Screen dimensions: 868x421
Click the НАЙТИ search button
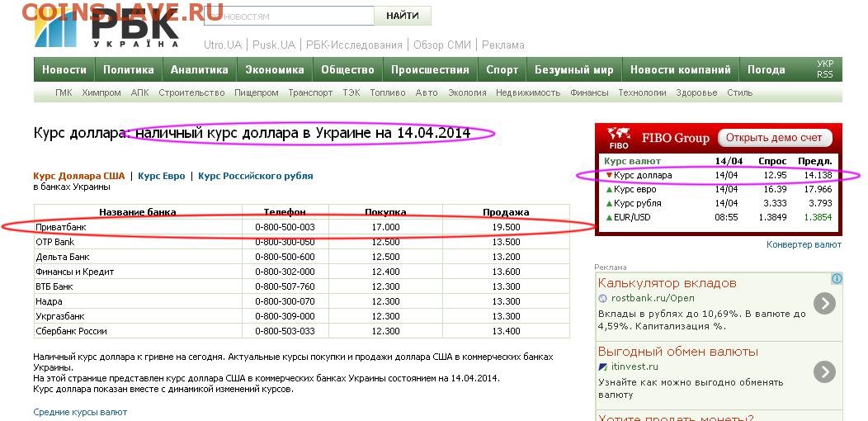pos(403,16)
